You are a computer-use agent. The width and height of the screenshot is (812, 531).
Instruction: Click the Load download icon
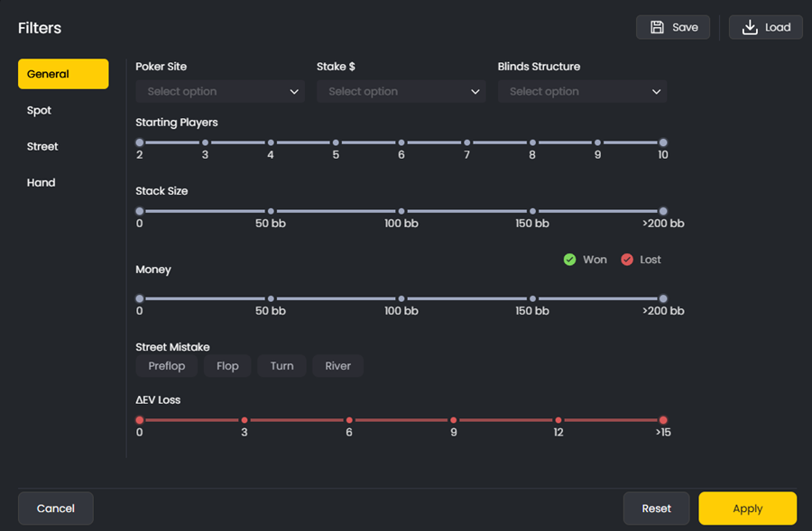[x=750, y=27]
